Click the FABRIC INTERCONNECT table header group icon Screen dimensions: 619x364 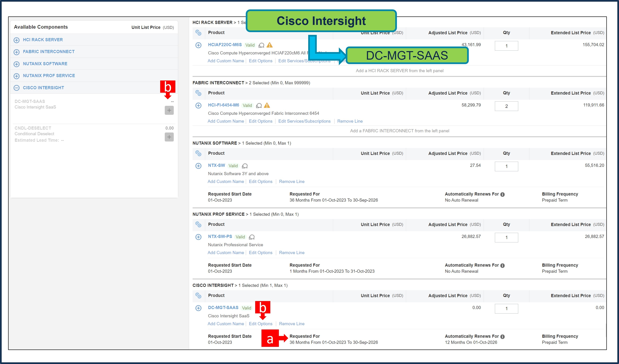coord(198,93)
